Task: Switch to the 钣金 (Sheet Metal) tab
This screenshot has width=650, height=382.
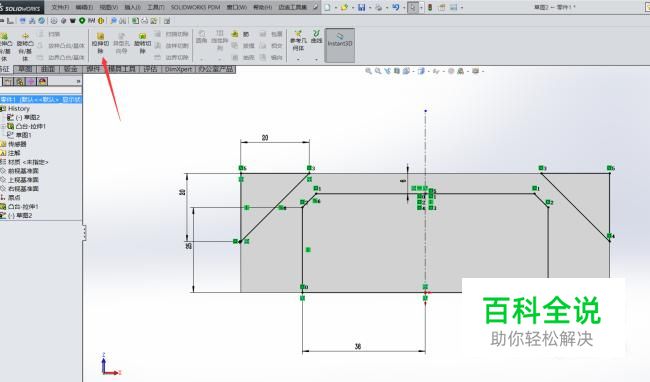Action: coord(71,69)
